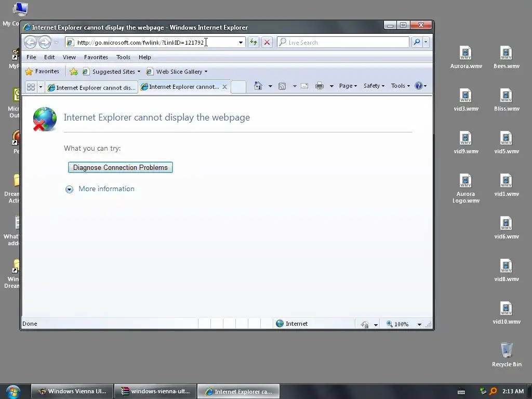Click the Read Mail icon

[x=304, y=86]
